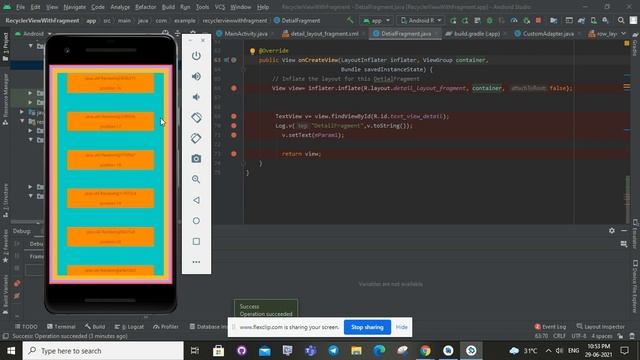
Task: Click the DetialFragment breadcrumb
Action: click(297, 20)
